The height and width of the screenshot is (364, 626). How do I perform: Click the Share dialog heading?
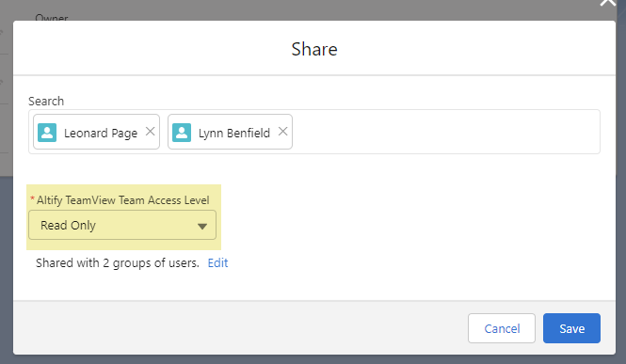[x=314, y=49]
